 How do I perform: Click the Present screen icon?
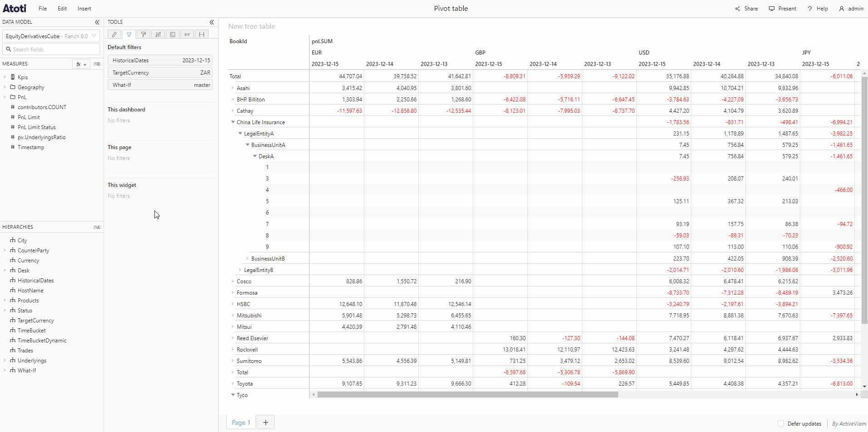(772, 9)
